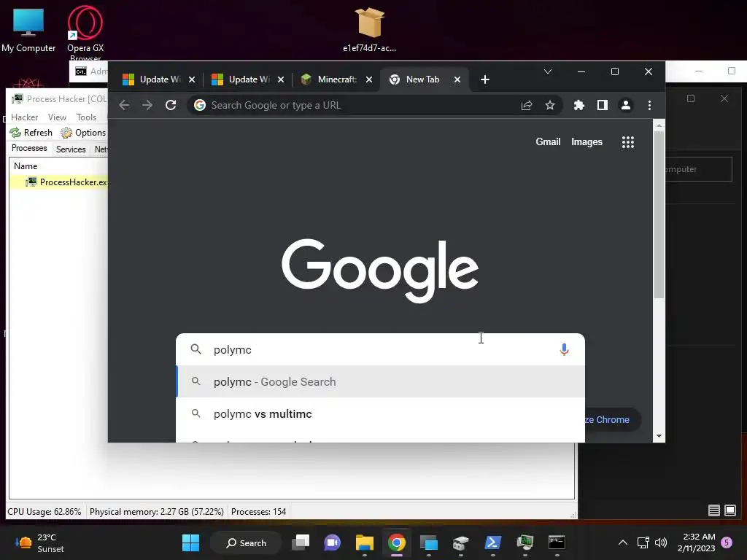Open the View menu in Process Hacker
Viewport: 747px width, 560px height.
click(x=57, y=117)
